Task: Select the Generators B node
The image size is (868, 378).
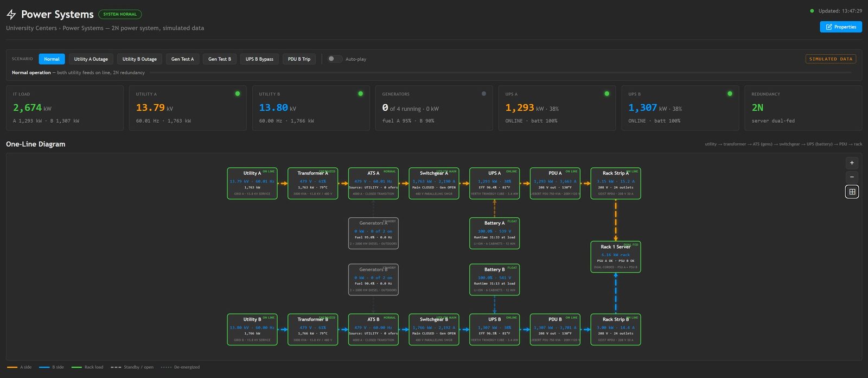Action: pyautogui.click(x=373, y=280)
